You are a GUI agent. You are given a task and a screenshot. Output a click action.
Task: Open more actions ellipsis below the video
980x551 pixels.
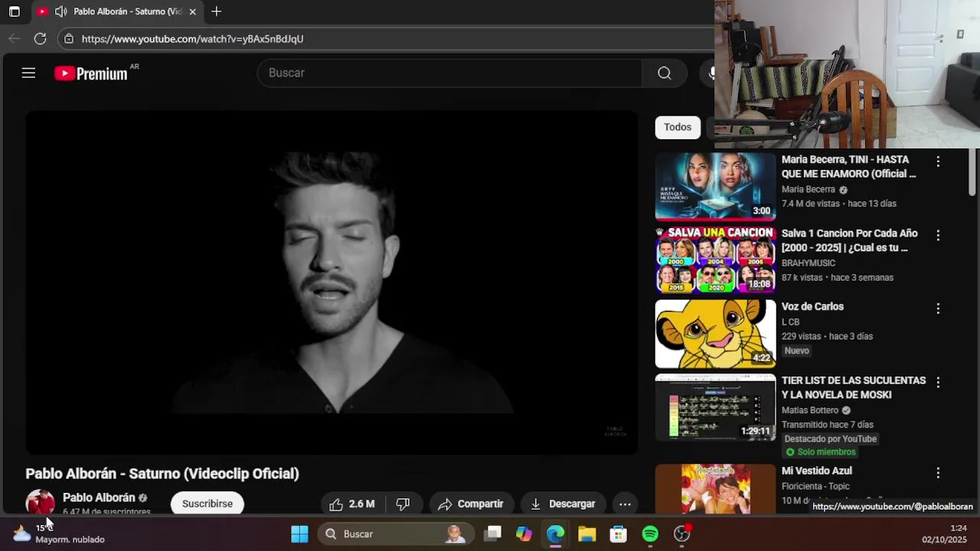[625, 504]
